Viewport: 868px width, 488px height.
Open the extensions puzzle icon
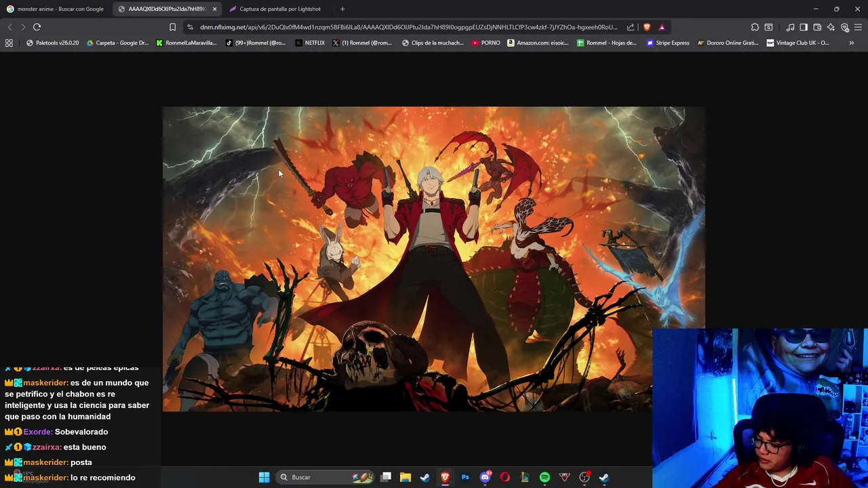755,27
